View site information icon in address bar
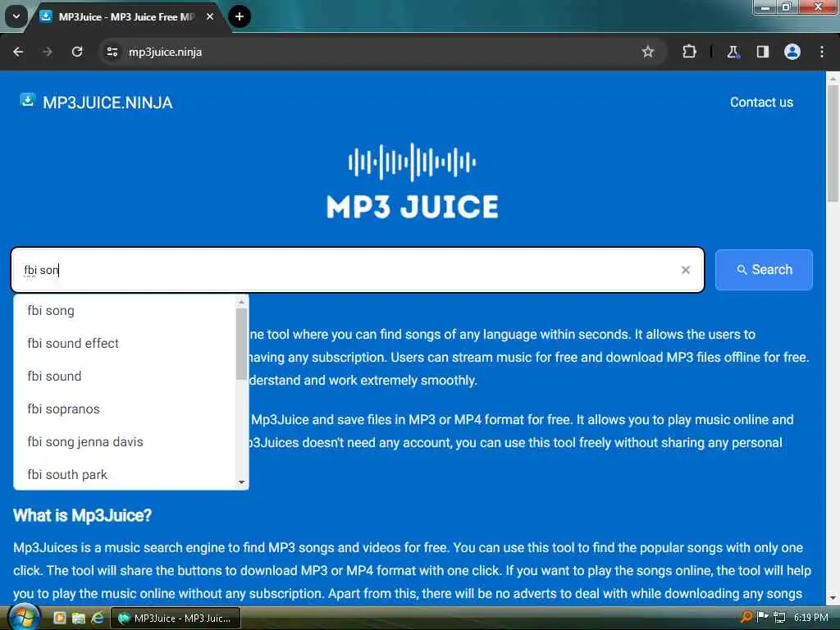 pos(112,52)
